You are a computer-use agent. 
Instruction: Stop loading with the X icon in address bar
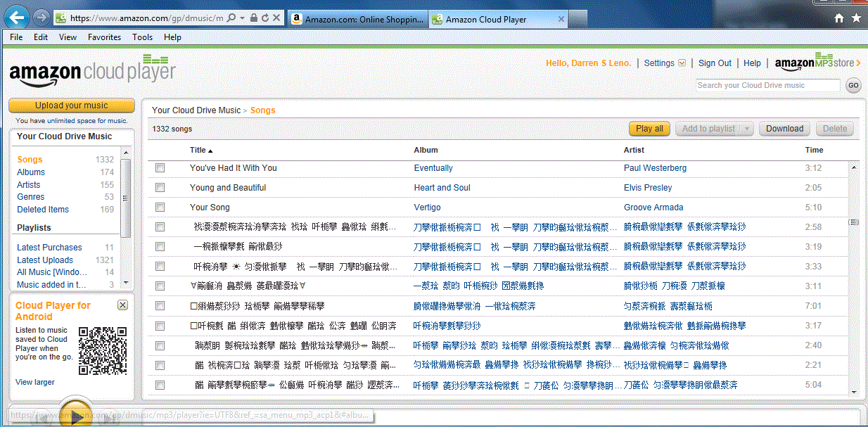click(x=276, y=18)
